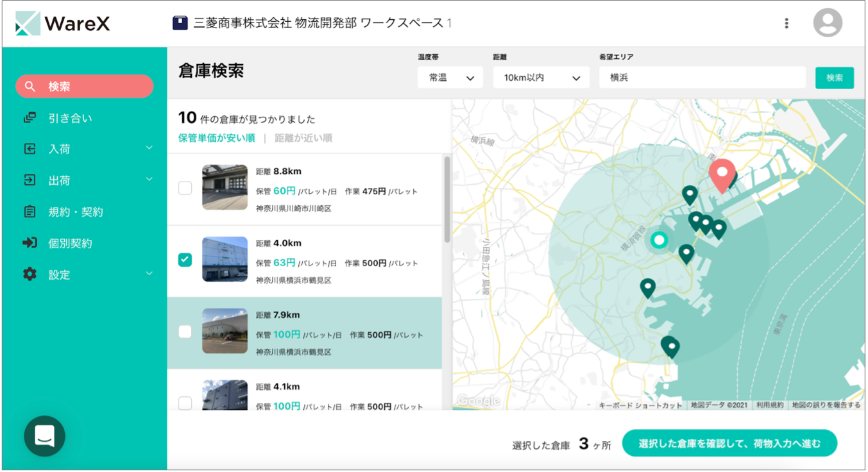Click the 個別契約 login-arrow icon

click(x=30, y=243)
